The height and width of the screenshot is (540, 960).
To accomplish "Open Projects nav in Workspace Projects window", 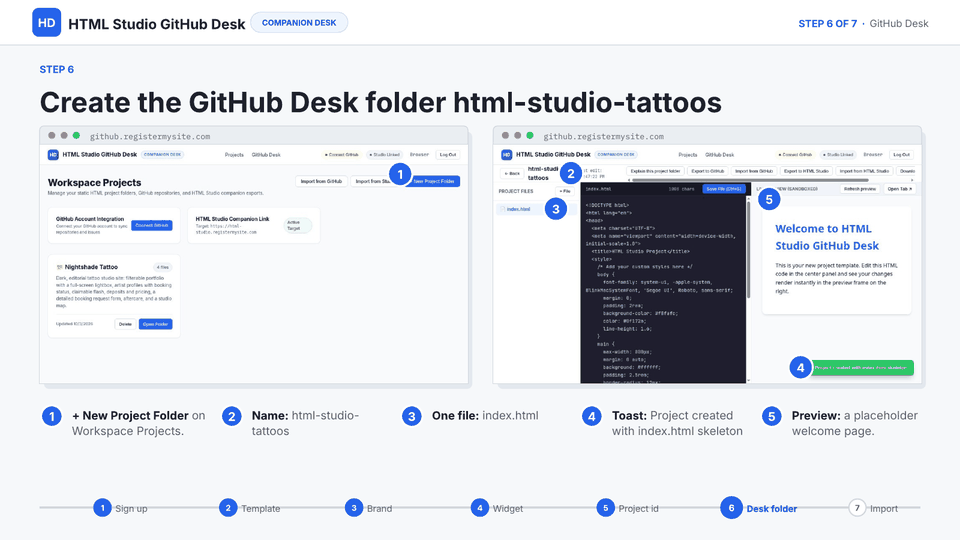I will 234,155.
